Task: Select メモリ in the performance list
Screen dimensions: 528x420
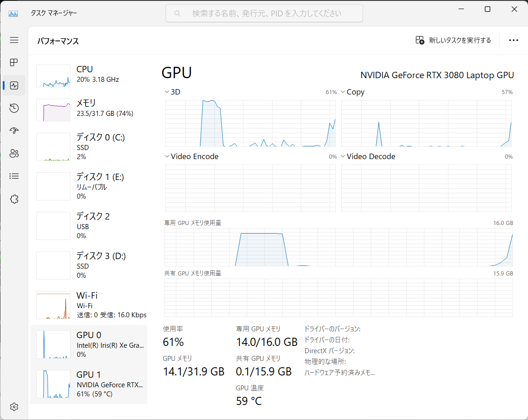Action: click(x=89, y=110)
